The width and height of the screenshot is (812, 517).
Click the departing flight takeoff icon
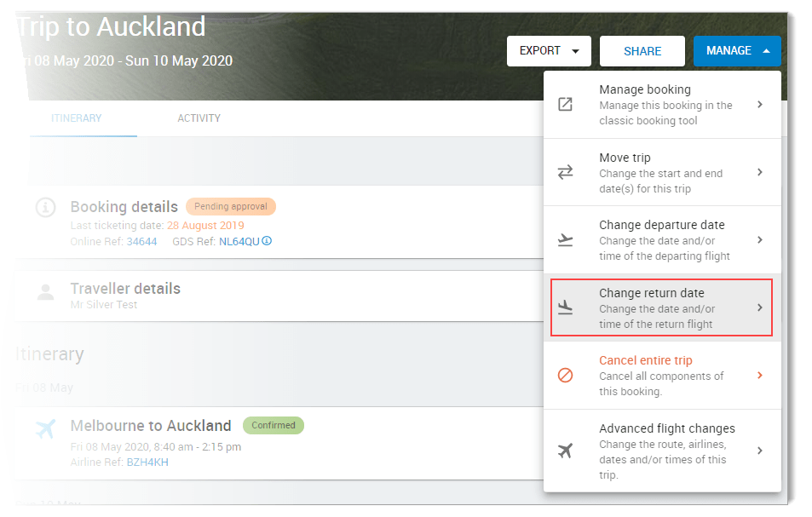(566, 239)
